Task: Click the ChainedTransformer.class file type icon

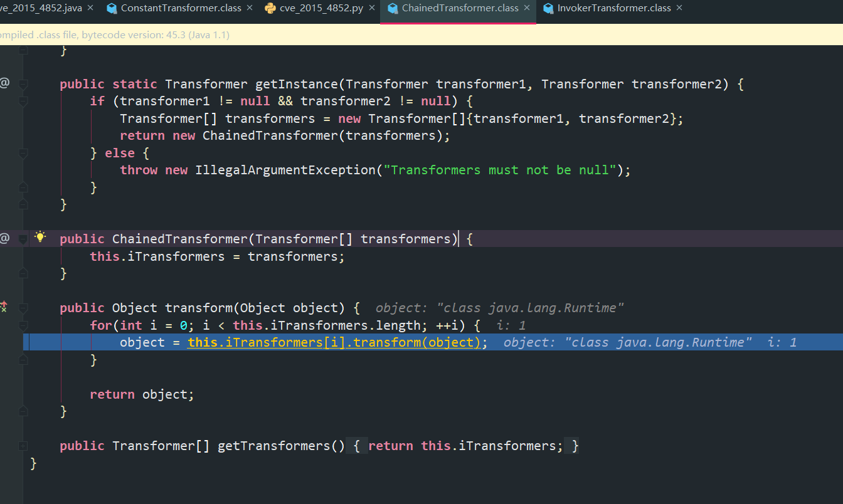Action: tap(393, 8)
